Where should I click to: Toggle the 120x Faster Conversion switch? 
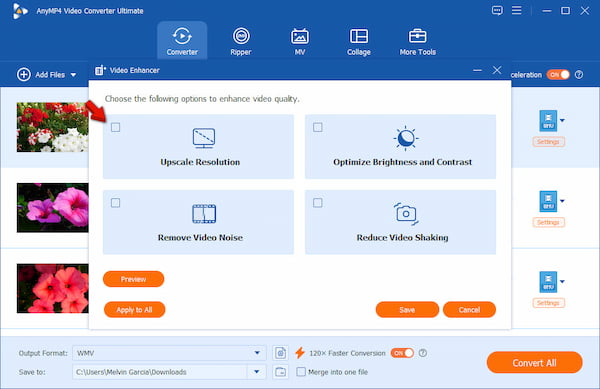click(x=402, y=353)
